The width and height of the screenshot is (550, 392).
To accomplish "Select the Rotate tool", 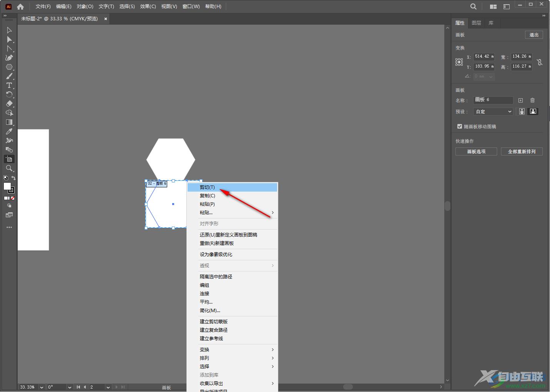I will click(9, 95).
